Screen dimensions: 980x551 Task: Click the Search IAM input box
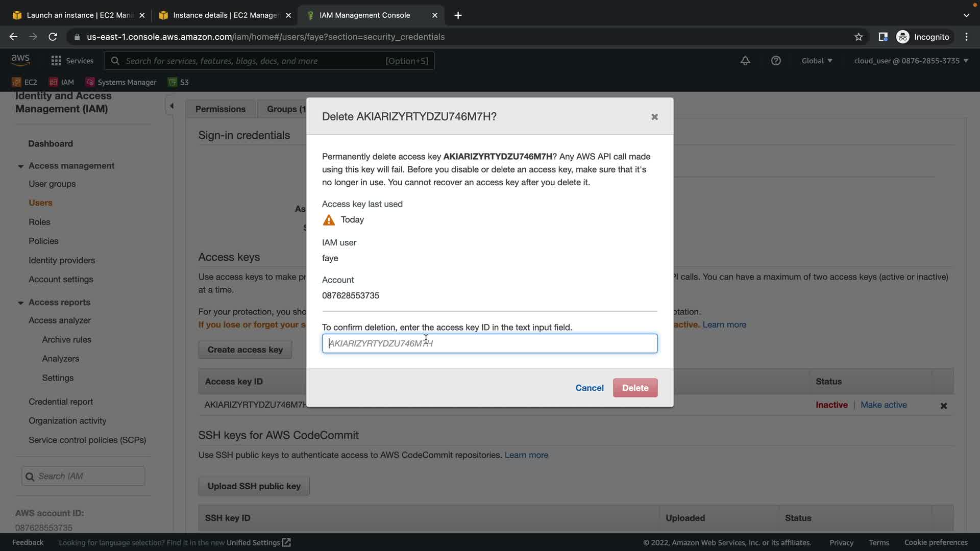(84, 476)
